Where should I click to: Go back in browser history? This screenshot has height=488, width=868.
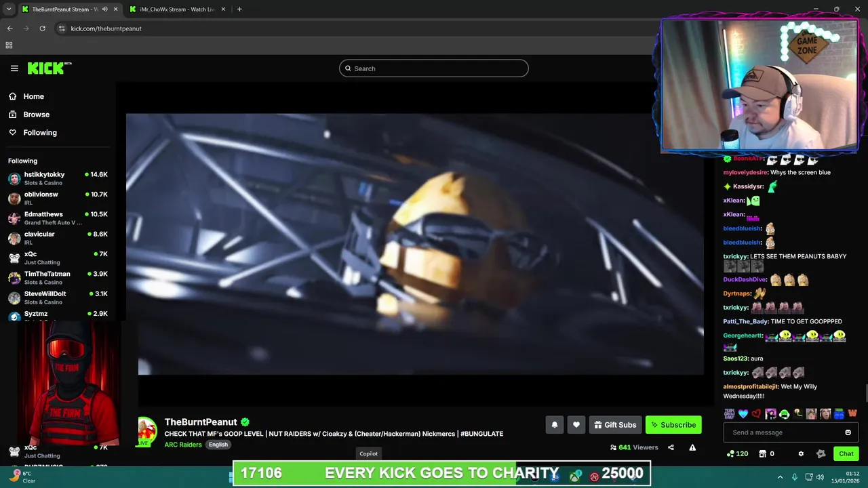(9, 28)
